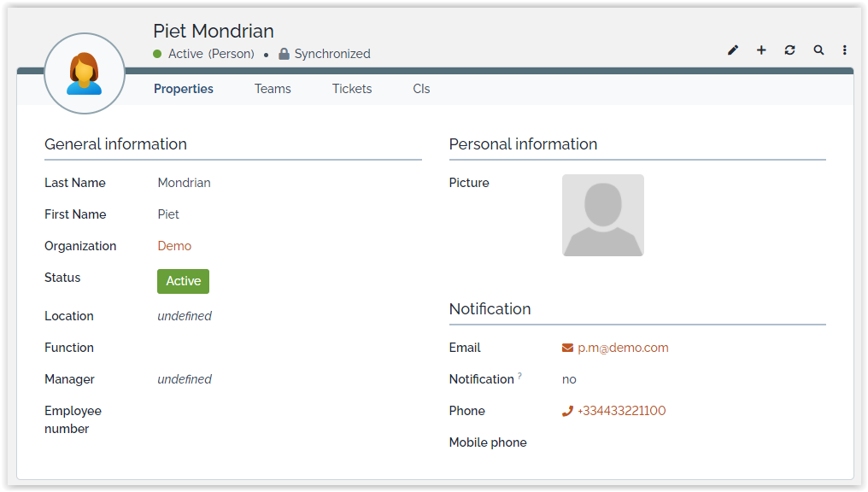Click the placeholder profile picture
This screenshot has width=868, height=492.
coord(602,215)
